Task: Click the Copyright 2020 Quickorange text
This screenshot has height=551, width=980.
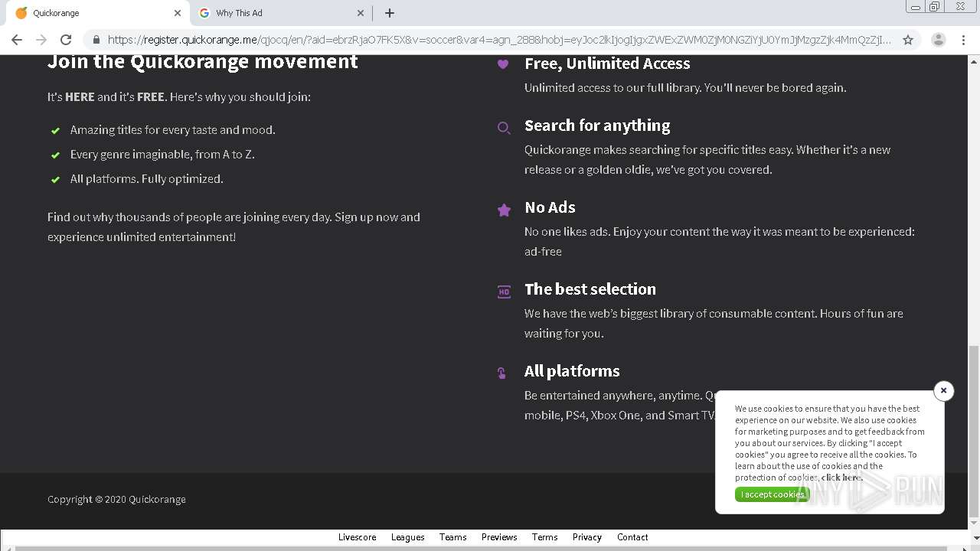Action: [x=116, y=500]
